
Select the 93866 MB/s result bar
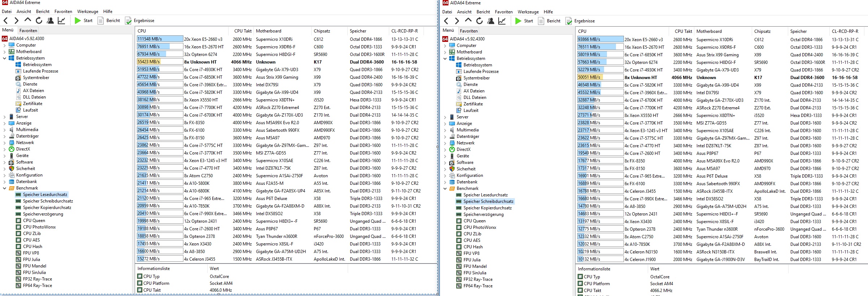coord(600,39)
